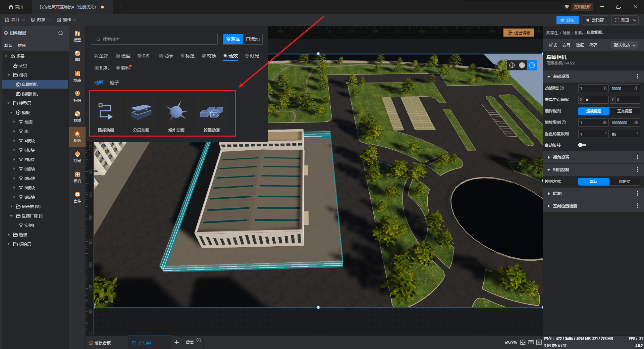Open the 项目 menu
The image size is (644, 349).
click(15, 20)
